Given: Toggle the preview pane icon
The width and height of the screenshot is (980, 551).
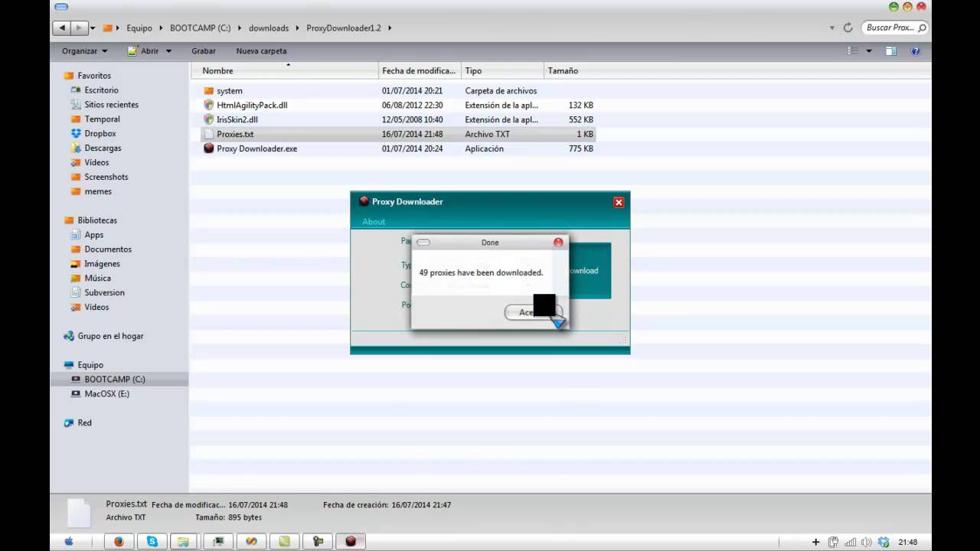Looking at the screenshot, I should 891,51.
